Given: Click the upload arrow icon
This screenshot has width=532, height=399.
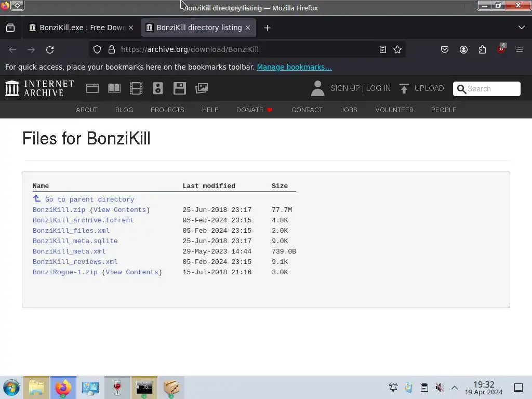Looking at the screenshot, I should [404, 88].
